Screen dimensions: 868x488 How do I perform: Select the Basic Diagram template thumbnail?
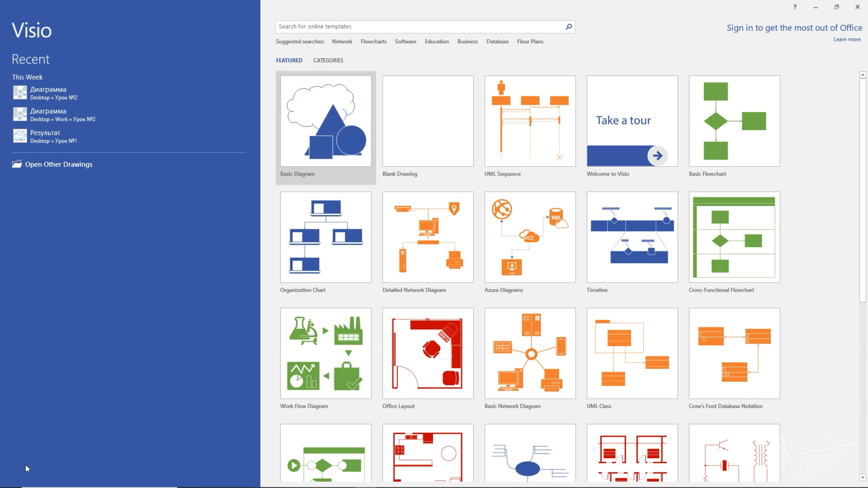326,121
